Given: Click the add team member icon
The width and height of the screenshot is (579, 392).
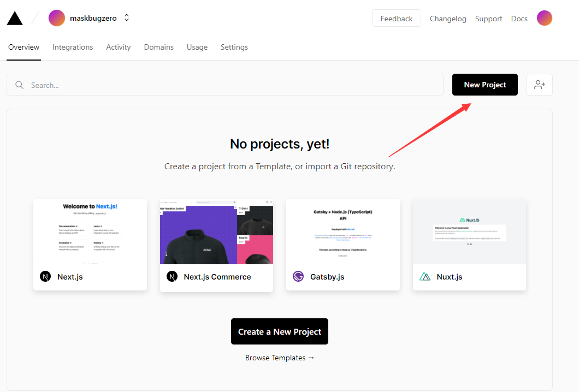Looking at the screenshot, I should [540, 85].
